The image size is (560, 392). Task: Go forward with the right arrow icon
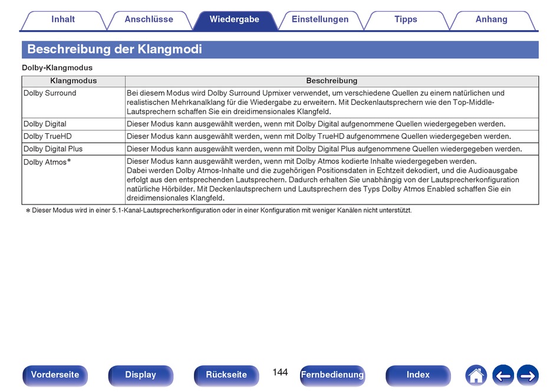click(528, 375)
